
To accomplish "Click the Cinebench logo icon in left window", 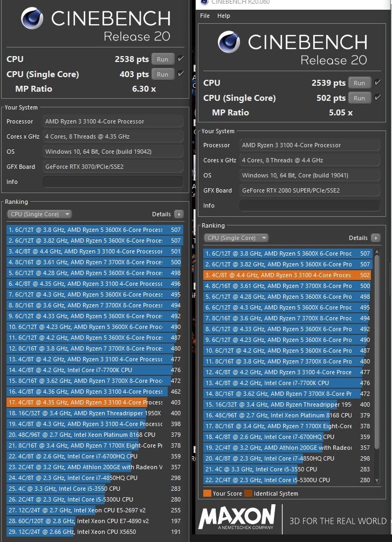I will tap(32, 18).
